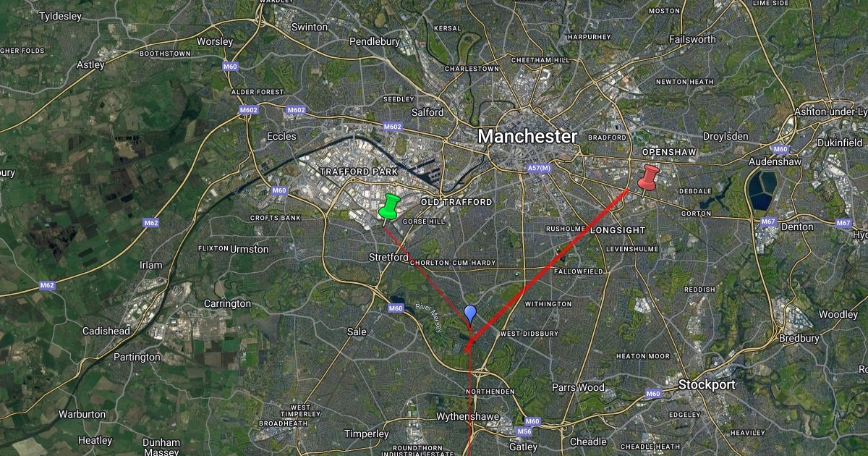
Task: Click the Ashton-under-Lyne label
Action: [830, 111]
